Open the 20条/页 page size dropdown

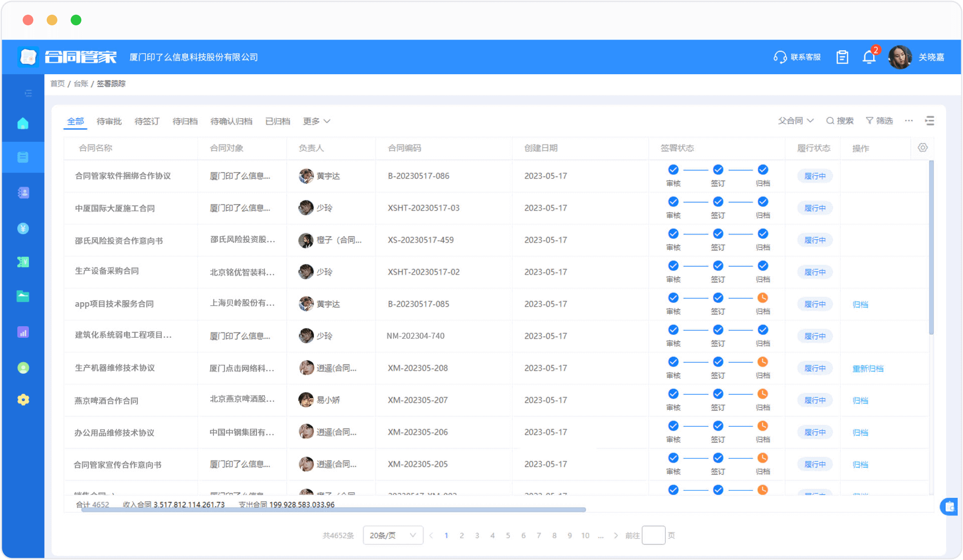pos(393,536)
